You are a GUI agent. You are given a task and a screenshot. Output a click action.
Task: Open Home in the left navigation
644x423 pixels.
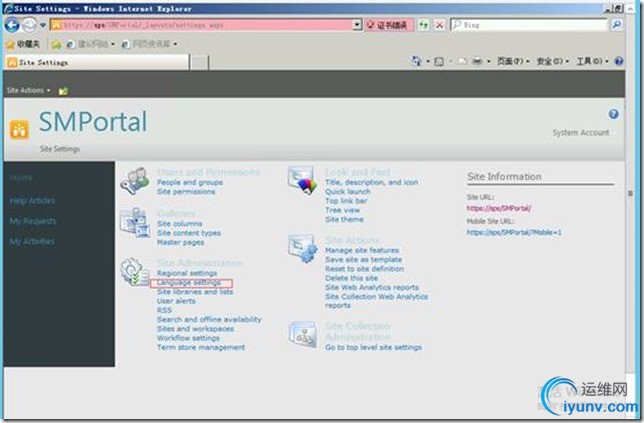coord(21,178)
